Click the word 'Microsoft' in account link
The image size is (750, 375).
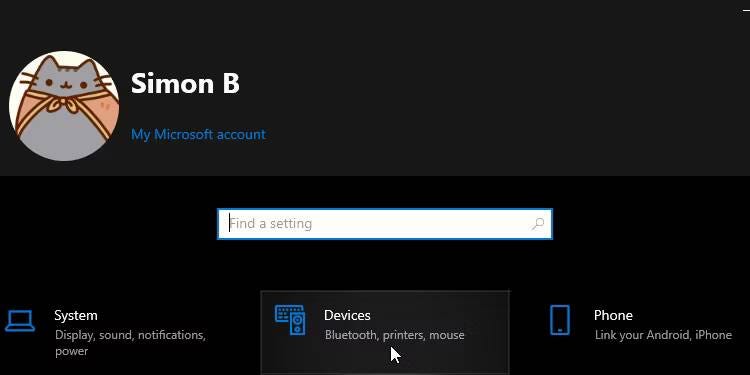click(184, 134)
